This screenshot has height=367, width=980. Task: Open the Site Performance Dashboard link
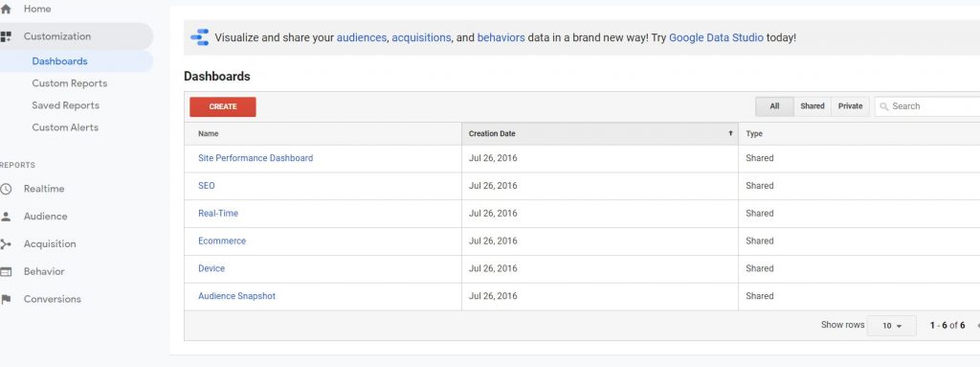coord(256,158)
